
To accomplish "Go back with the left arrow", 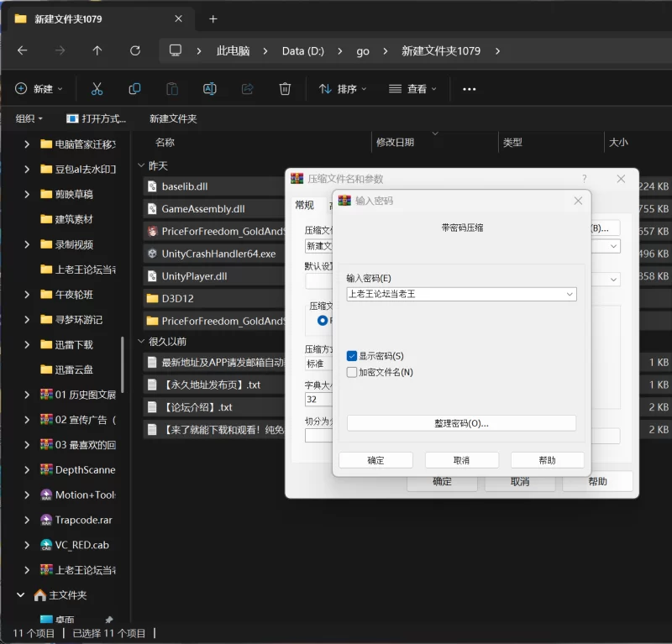I will [x=23, y=50].
